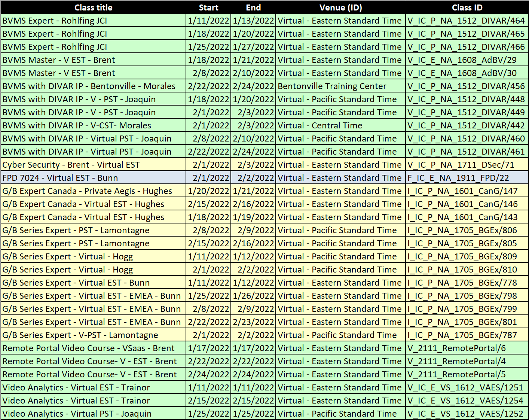This screenshot has width=529, height=420.
Task: Click the 1/13/2022 end date cell
Action: click(253, 21)
